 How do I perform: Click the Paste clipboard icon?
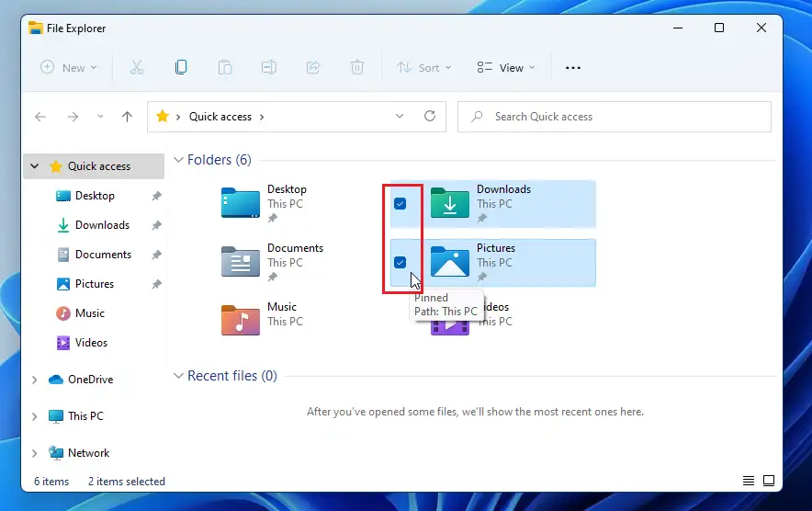coord(225,67)
